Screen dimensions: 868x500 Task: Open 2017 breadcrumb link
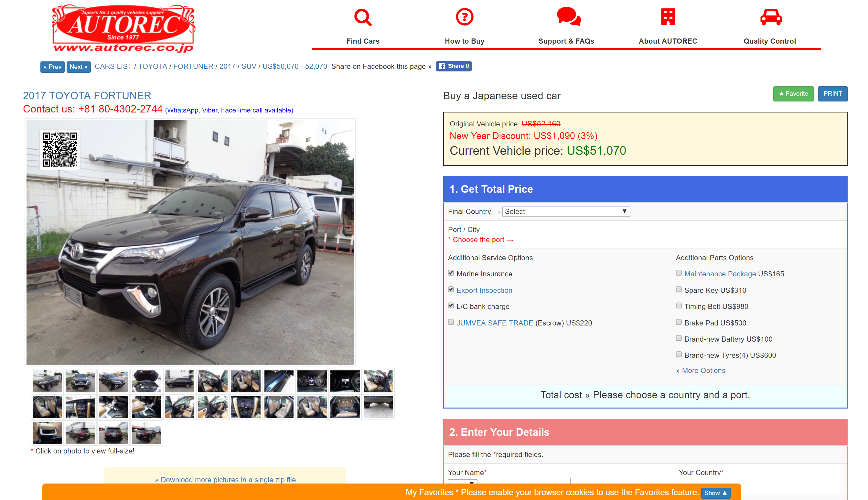pyautogui.click(x=227, y=66)
